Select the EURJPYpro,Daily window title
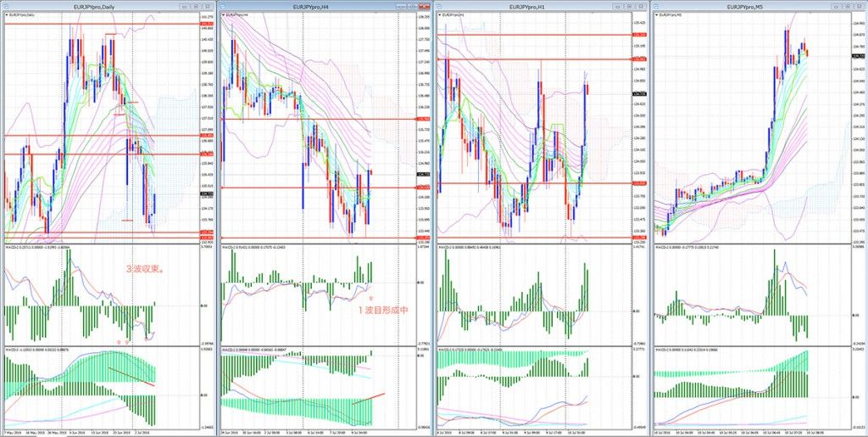The height and width of the screenshot is (437, 868). 94,7
